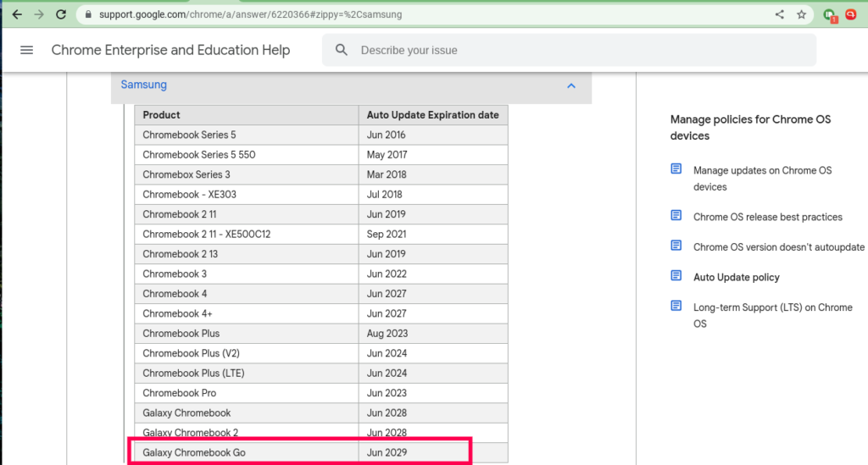The height and width of the screenshot is (465, 868).
Task: Click the document icon beside release best practices
Action: tap(676, 215)
